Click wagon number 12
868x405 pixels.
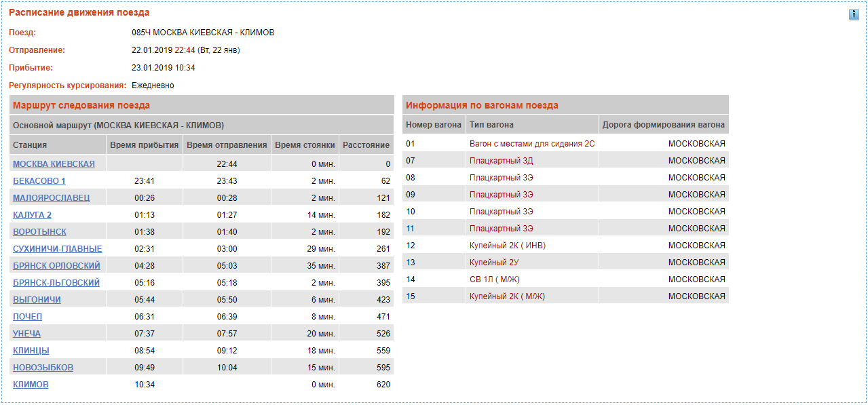(411, 246)
